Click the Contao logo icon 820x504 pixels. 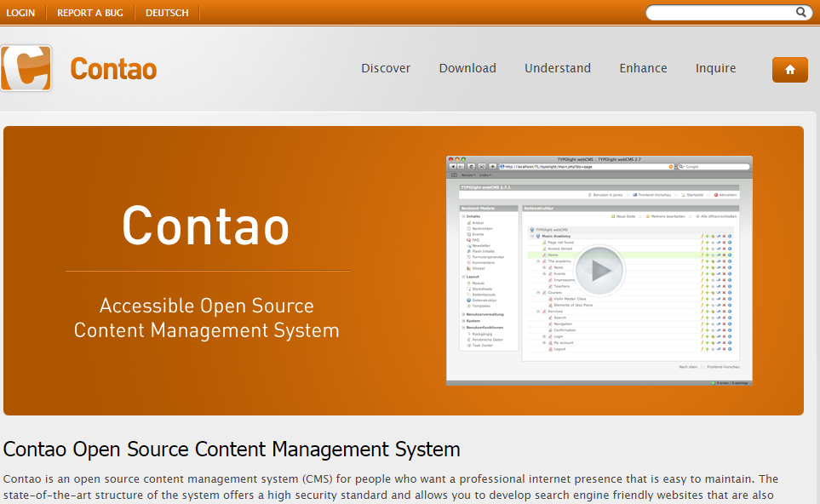[x=26, y=68]
